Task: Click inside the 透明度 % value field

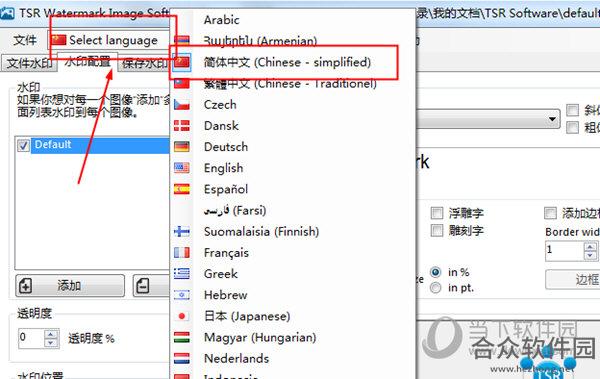Action: click(31, 338)
